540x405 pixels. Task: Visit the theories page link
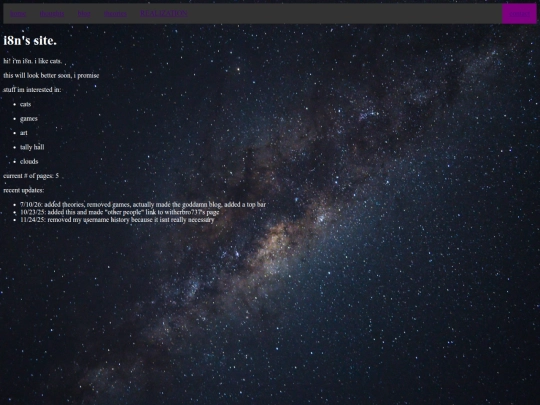(x=115, y=14)
